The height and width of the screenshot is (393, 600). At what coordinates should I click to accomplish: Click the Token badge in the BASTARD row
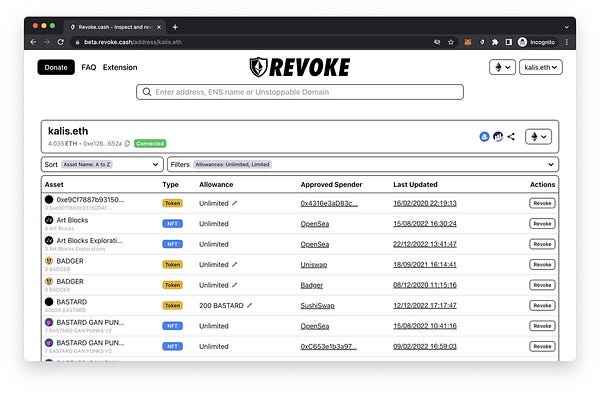pos(172,305)
